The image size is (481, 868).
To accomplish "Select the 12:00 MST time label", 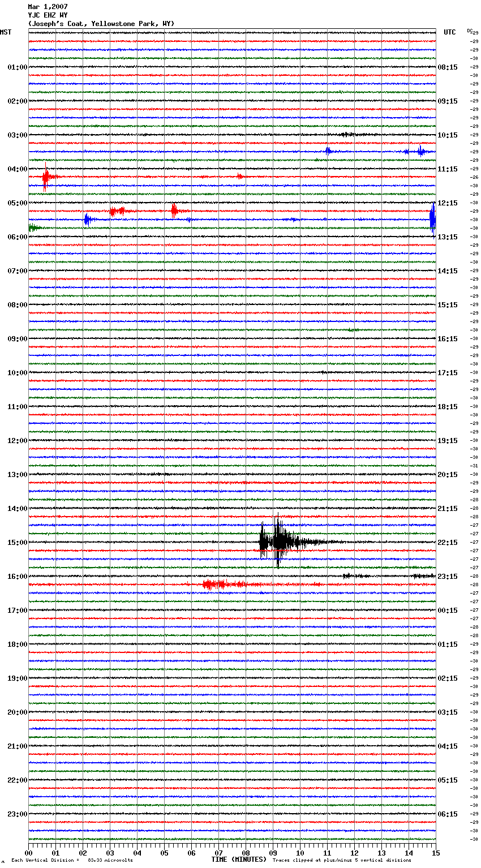I will coord(17,441).
